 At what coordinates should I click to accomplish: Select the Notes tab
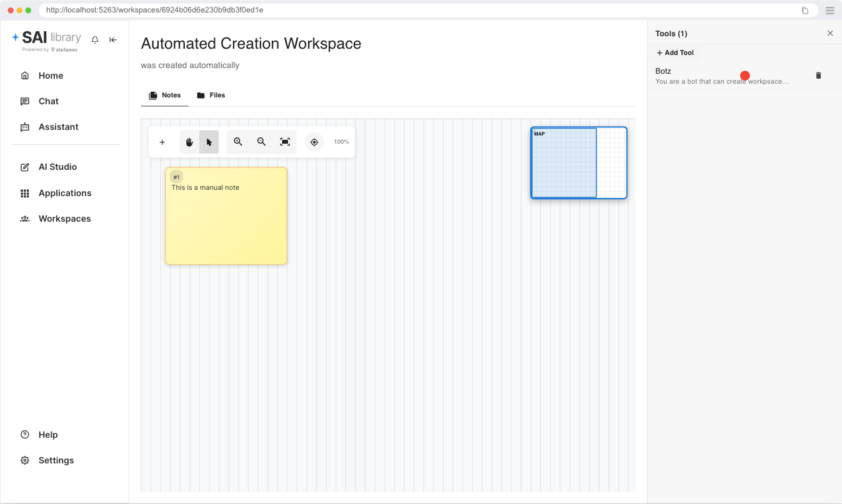click(165, 96)
